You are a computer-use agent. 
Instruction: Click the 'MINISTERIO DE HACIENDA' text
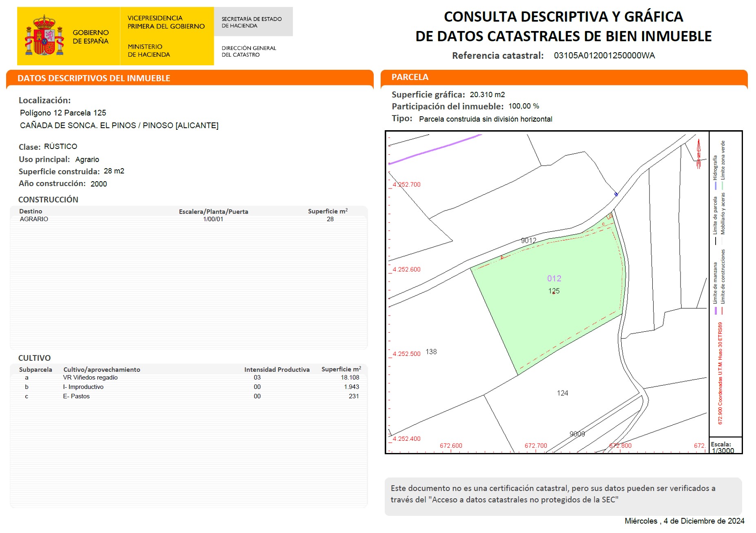[x=149, y=51]
